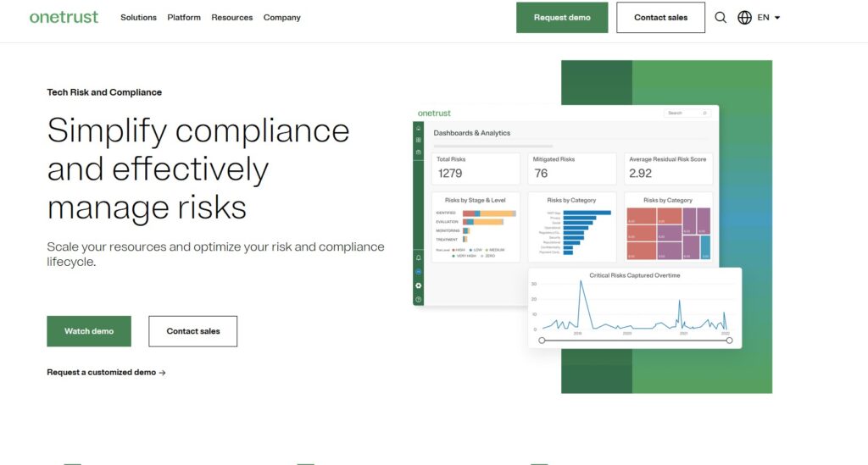Click the onetrust logo inside the dashboard preview
Image resolution: width=868 pixels, height=465 pixels.
[434, 113]
